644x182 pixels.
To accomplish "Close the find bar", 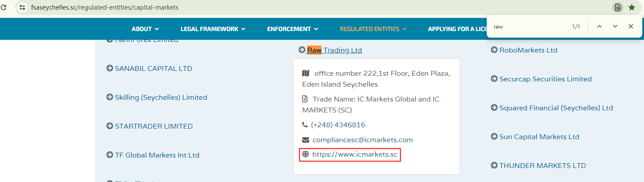I will click(x=631, y=27).
